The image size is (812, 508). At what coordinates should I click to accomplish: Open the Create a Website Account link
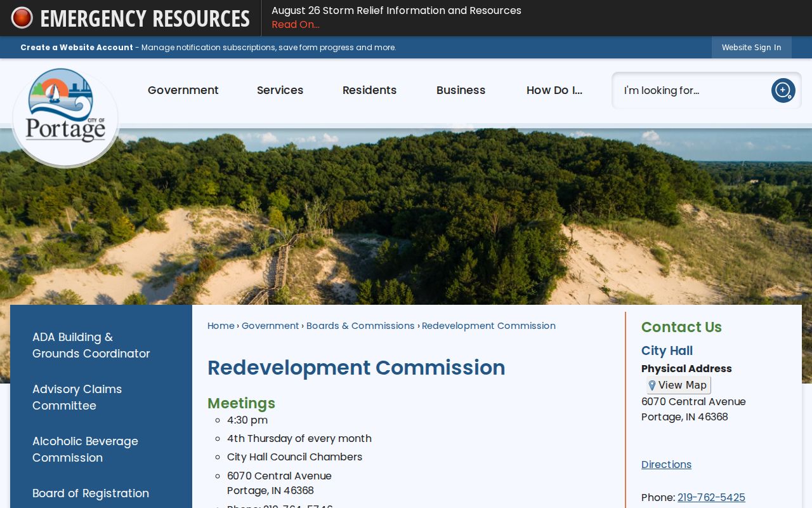77,48
